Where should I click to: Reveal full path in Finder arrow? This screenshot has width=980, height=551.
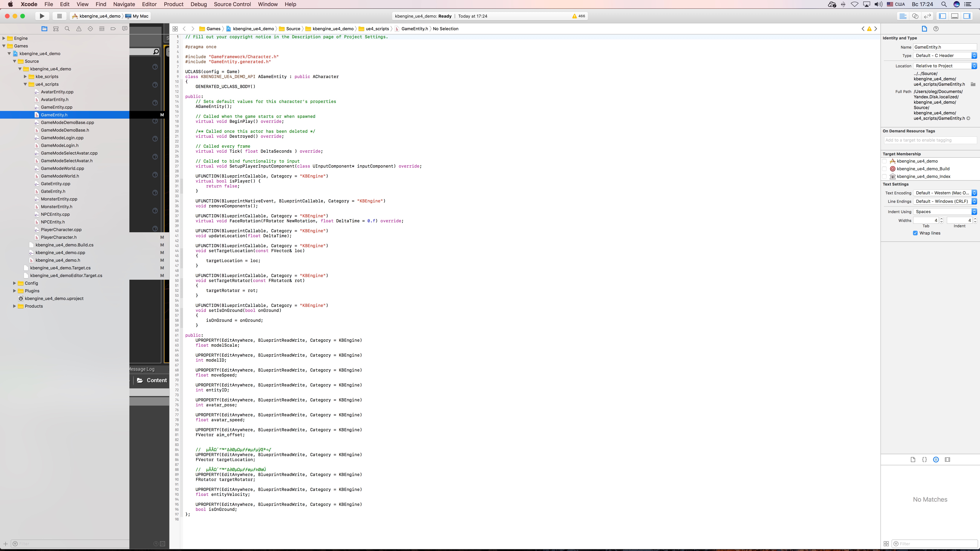point(969,118)
